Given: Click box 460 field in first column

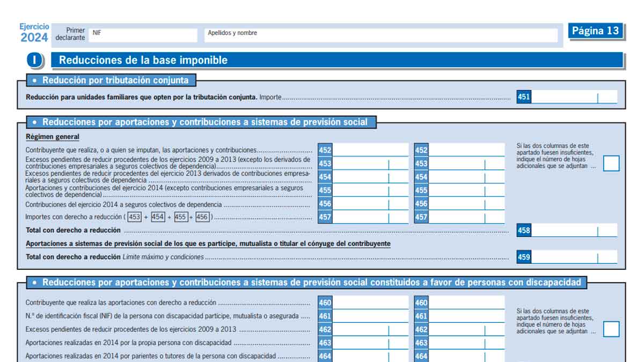Looking at the screenshot, I should tap(371, 302).
